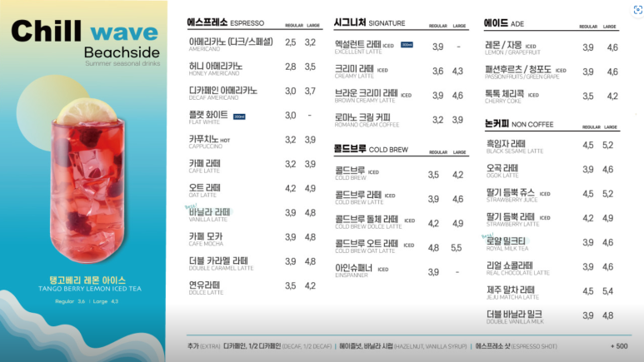Click the DOUBLE CARAMEL LATTE menu item

pyautogui.click(x=221, y=263)
